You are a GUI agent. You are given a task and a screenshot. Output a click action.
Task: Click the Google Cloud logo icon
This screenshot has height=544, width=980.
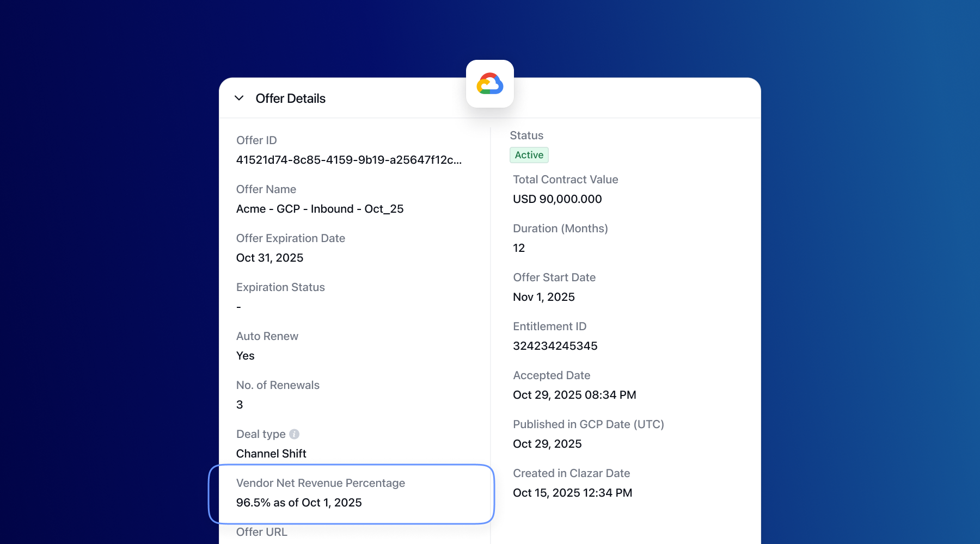coord(490,84)
